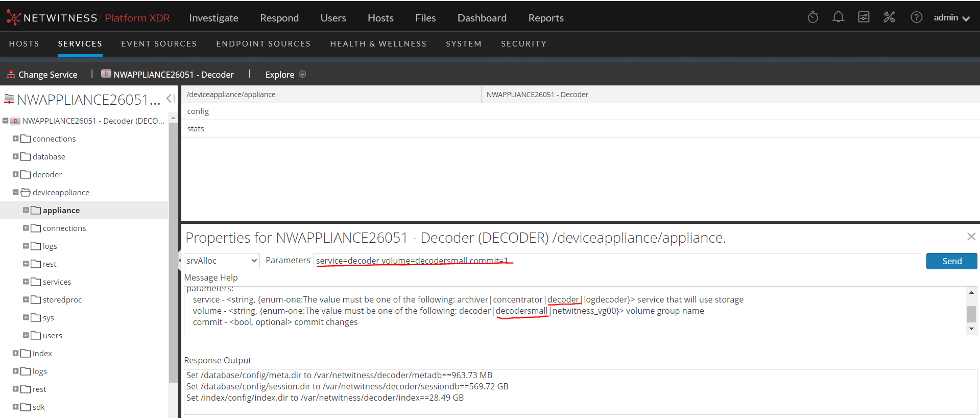The height and width of the screenshot is (418, 980).
Task: Open the notifications bell icon
Action: (838, 17)
